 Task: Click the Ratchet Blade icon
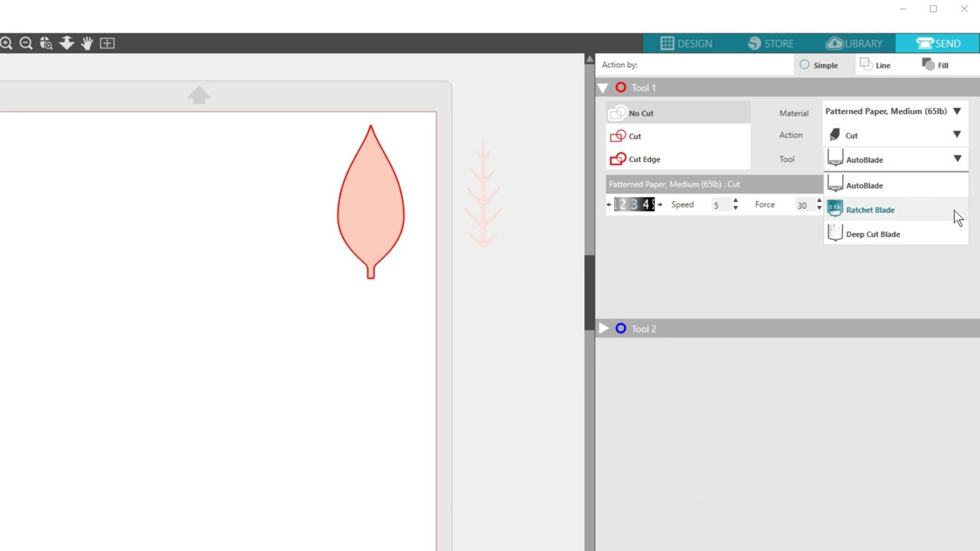pyautogui.click(x=835, y=210)
